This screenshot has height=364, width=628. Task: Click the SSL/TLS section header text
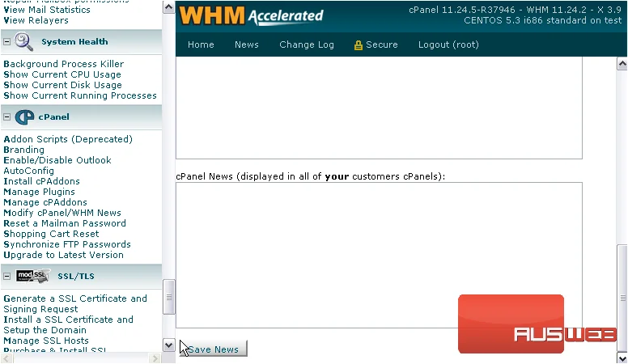(76, 277)
